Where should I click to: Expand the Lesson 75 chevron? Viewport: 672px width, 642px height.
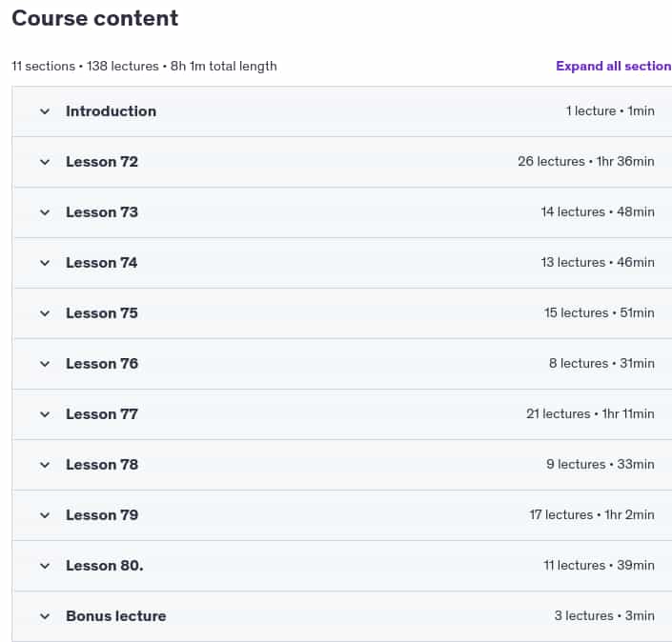tap(45, 313)
